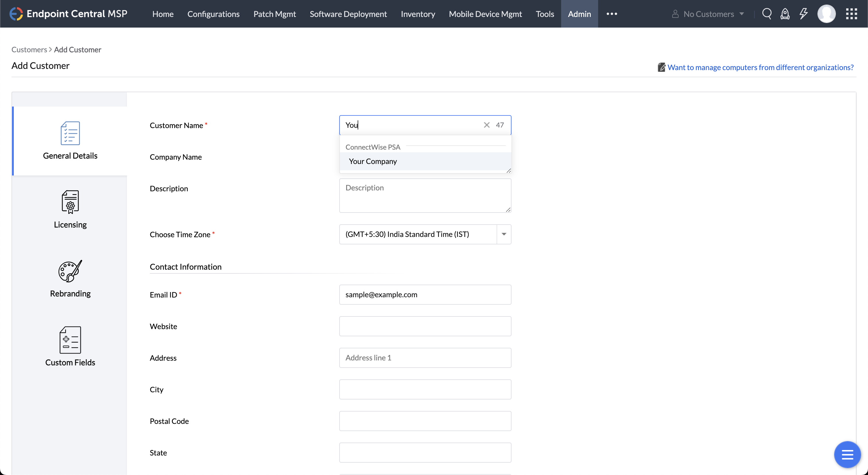Open the rocket quick-launch icon
The height and width of the screenshot is (475, 868).
785,14
